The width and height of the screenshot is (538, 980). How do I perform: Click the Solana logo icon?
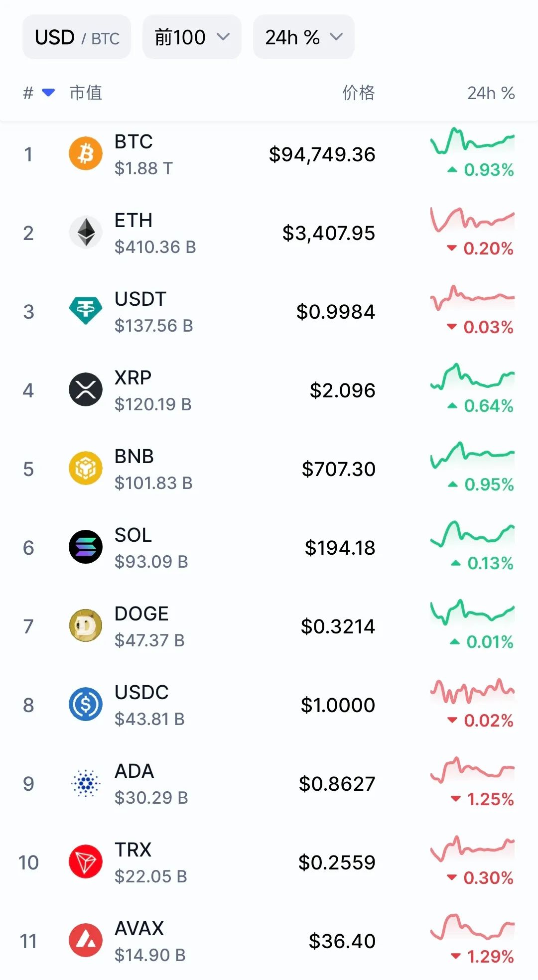[x=86, y=547]
